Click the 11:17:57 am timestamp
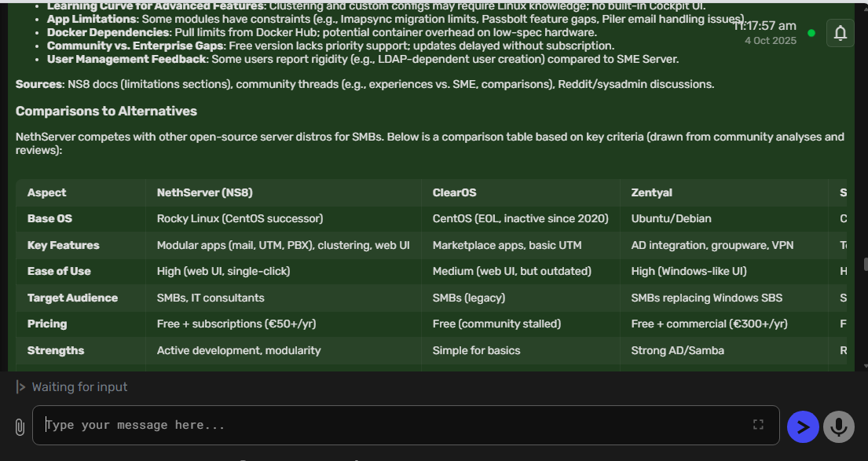Image resolution: width=868 pixels, height=461 pixels. (764, 26)
